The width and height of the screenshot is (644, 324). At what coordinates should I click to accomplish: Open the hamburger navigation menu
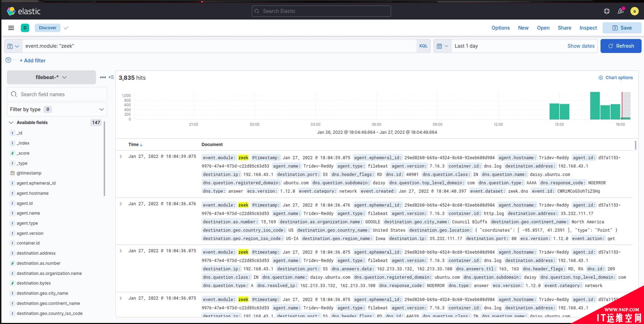[11, 28]
